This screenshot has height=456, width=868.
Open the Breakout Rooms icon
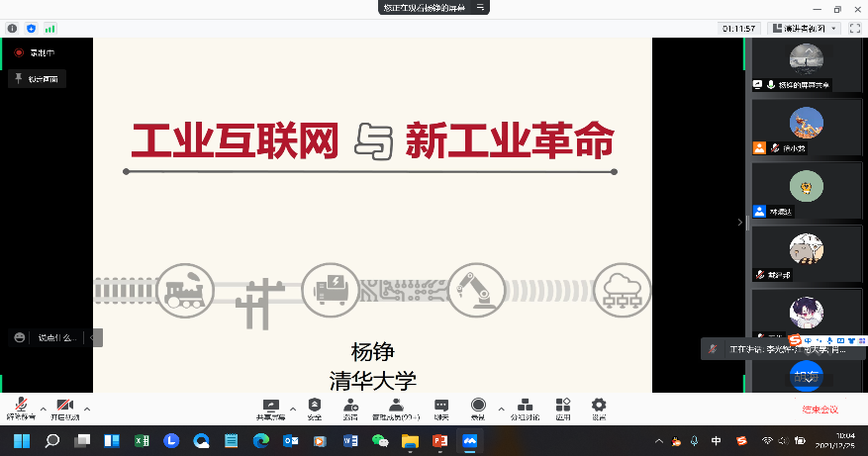525,408
